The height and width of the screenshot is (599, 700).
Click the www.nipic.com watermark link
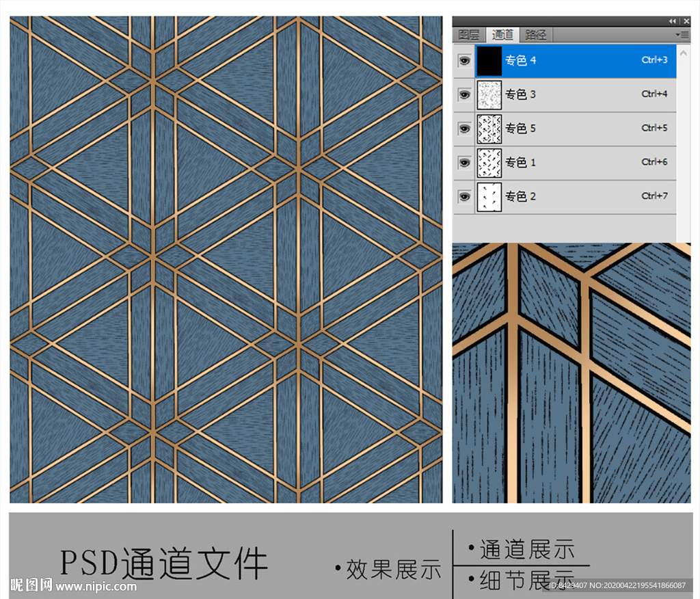click(x=96, y=586)
